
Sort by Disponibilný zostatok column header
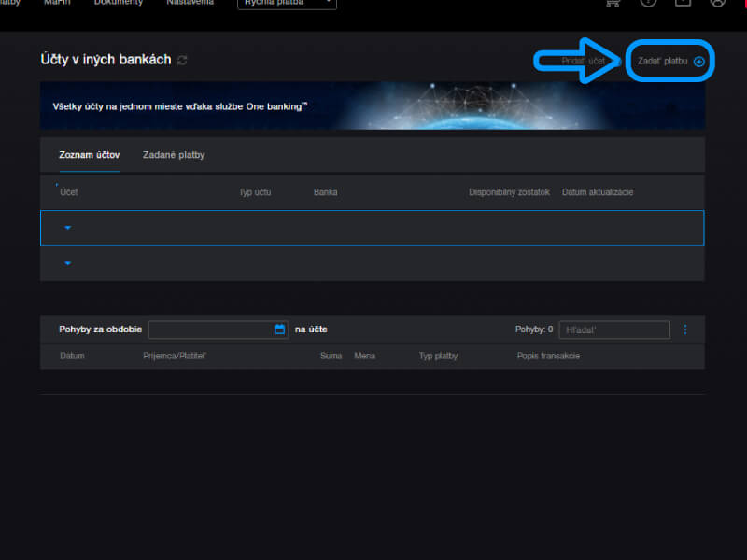click(509, 192)
